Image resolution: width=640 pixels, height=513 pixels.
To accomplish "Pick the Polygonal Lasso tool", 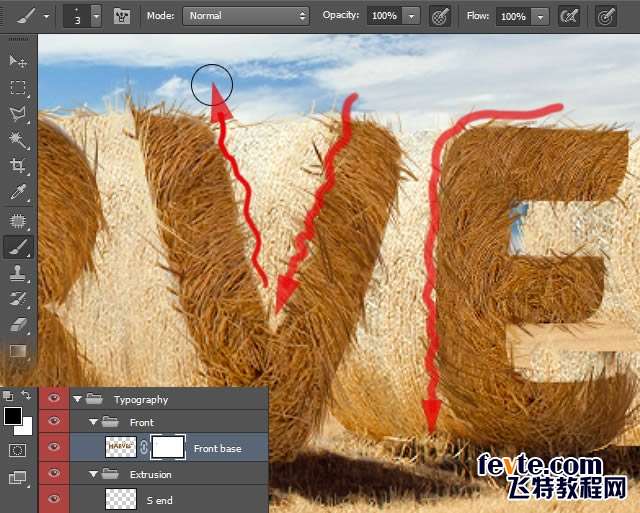I will 17,114.
